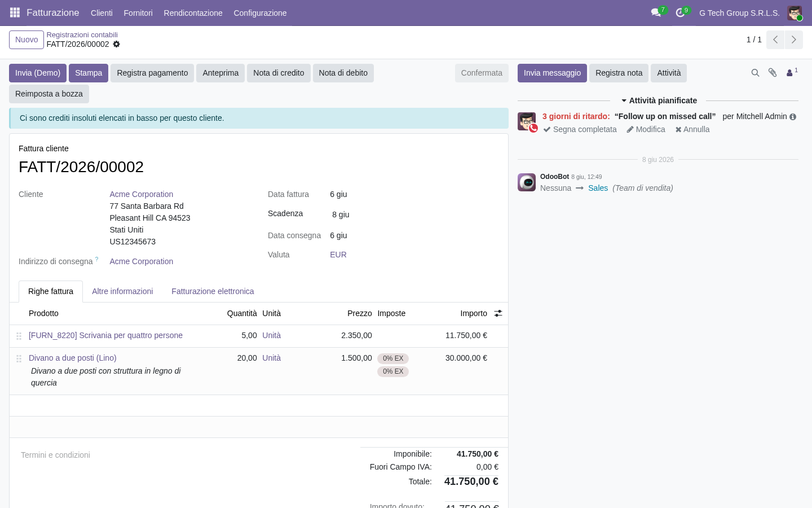Image resolution: width=812 pixels, height=508 pixels.
Task: Click the Scadenza date field 8 giu
Action: pyautogui.click(x=341, y=214)
